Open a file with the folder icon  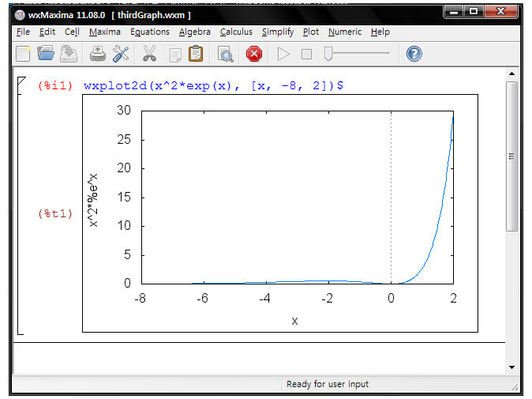click(46, 53)
